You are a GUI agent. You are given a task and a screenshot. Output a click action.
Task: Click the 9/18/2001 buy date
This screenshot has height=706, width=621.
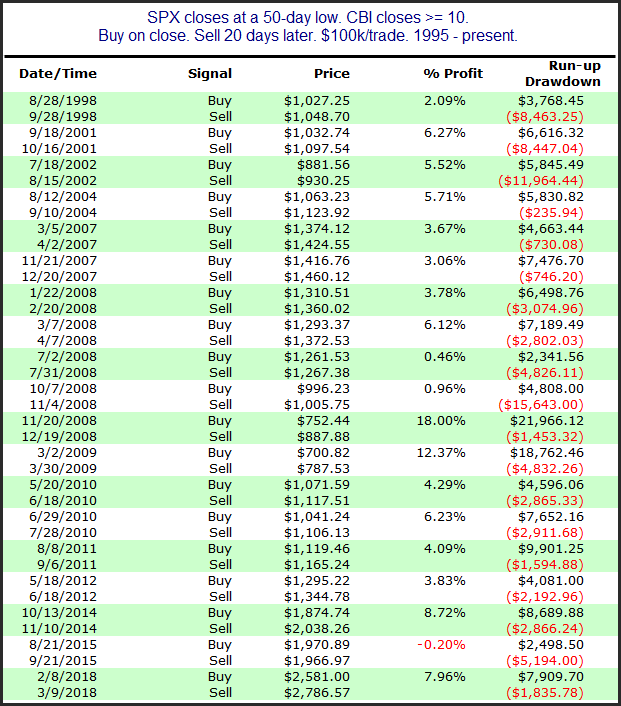63,132
